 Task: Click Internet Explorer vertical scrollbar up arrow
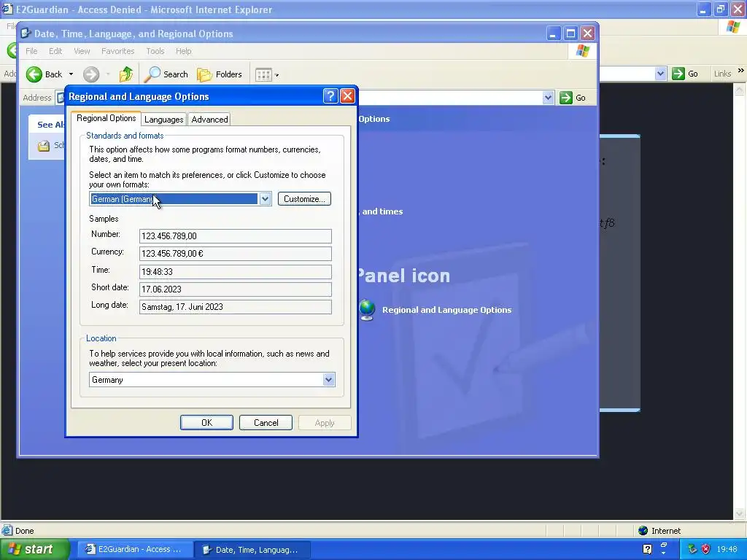pos(740,89)
